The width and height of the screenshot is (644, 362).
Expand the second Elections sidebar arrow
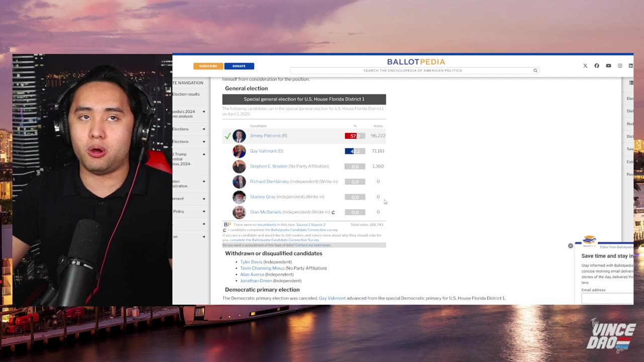coord(204,142)
